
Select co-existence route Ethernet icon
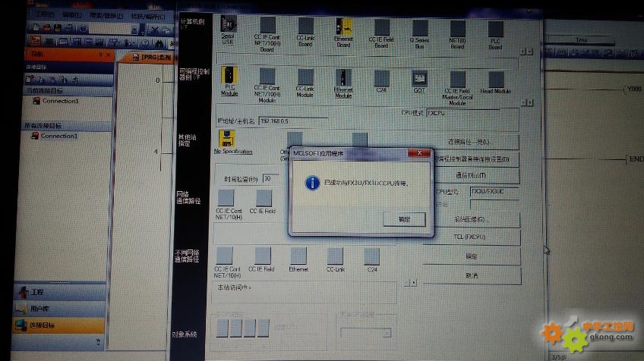click(298, 256)
